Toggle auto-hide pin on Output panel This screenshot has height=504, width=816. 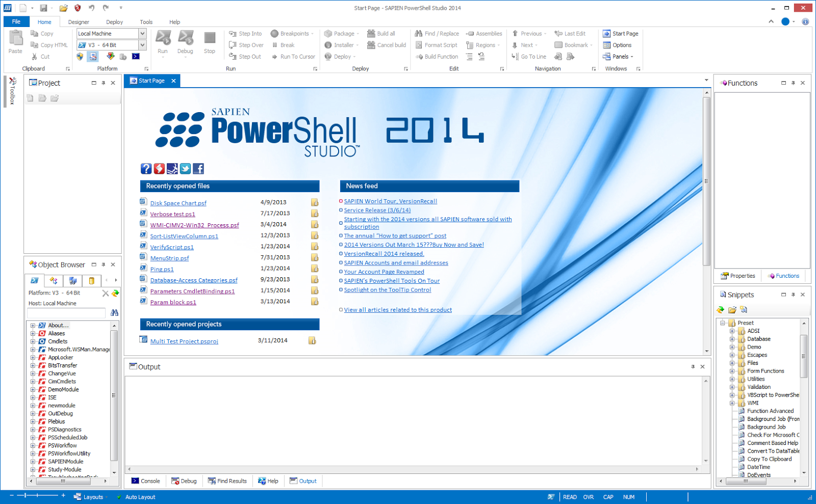point(693,366)
